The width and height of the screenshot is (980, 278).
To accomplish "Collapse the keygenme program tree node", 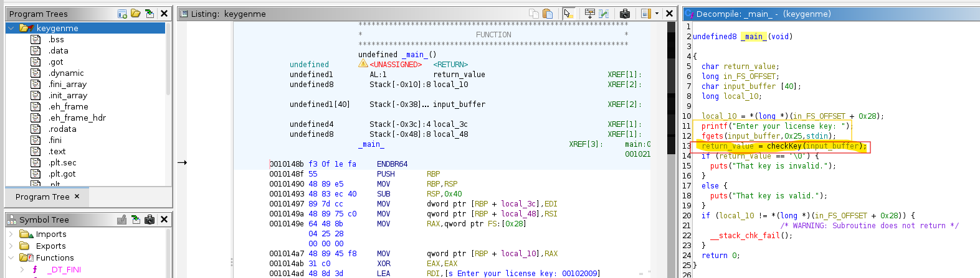I will click(11, 28).
